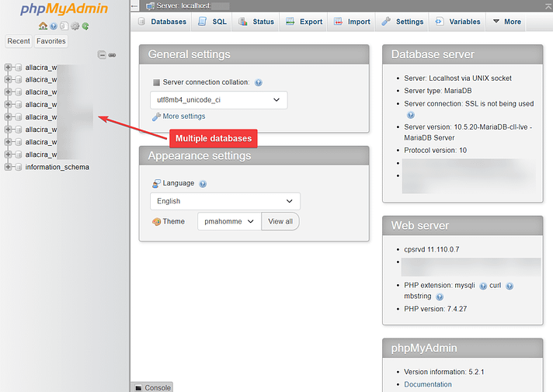This screenshot has height=392, width=553.
Task: Click the cpsrvd 11.110.0.7 text
Action: point(432,250)
